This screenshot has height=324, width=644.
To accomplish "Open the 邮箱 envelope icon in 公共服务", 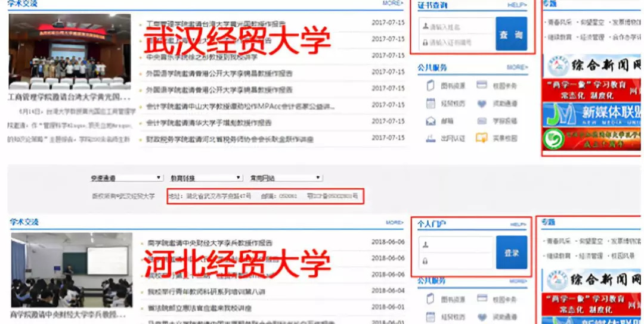I will (x=431, y=121).
